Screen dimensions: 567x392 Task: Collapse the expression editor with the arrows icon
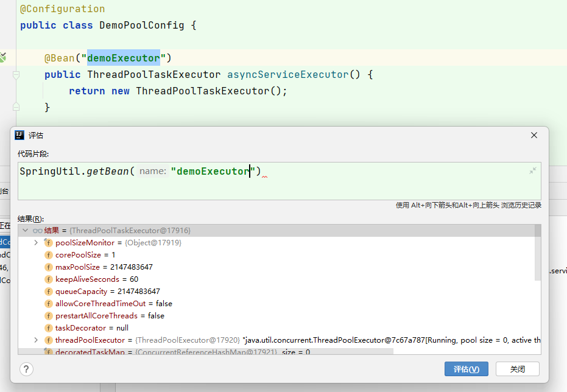coord(533,170)
